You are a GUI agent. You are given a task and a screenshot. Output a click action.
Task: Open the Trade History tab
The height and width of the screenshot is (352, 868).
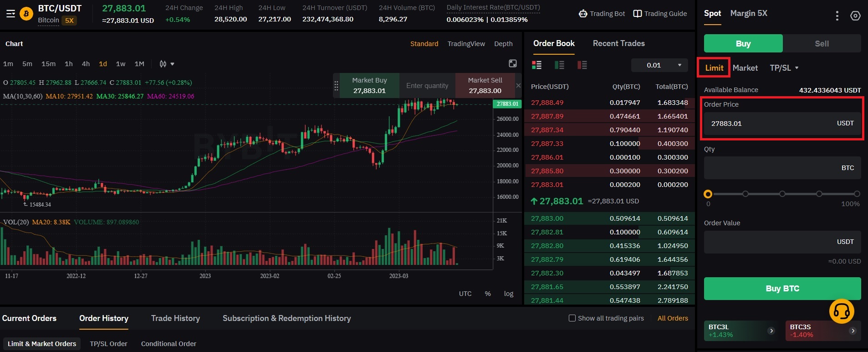175,318
